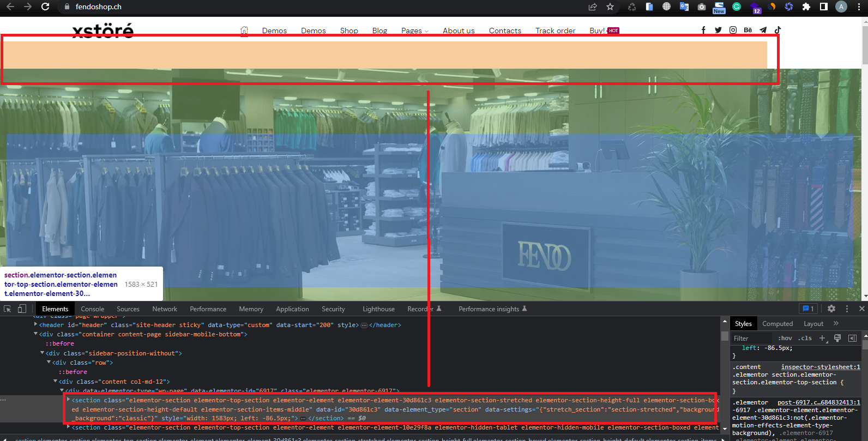
Task: Reload the fendoshop.ch page
Action: [x=45, y=7]
